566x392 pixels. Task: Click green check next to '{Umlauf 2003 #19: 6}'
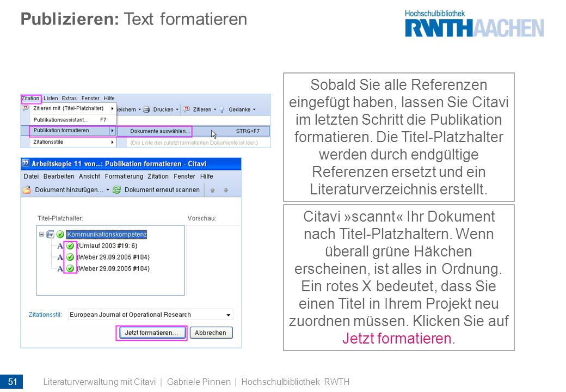click(70, 246)
